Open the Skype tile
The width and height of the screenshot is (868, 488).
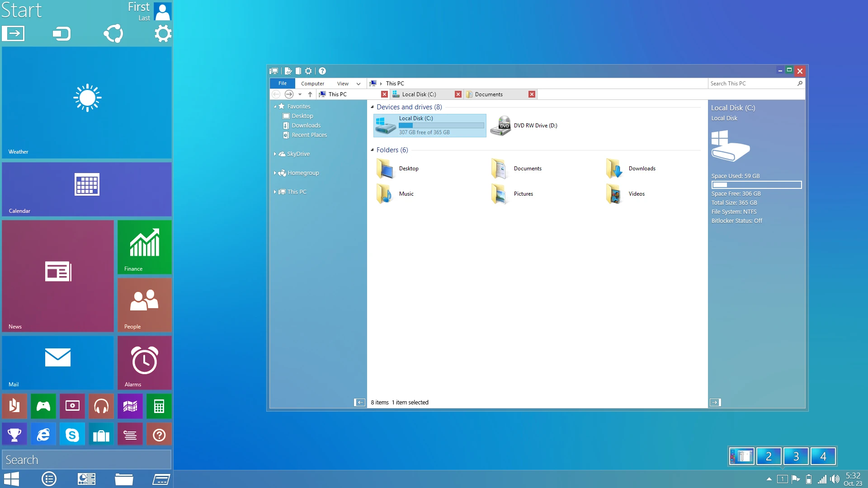point(72,433)
